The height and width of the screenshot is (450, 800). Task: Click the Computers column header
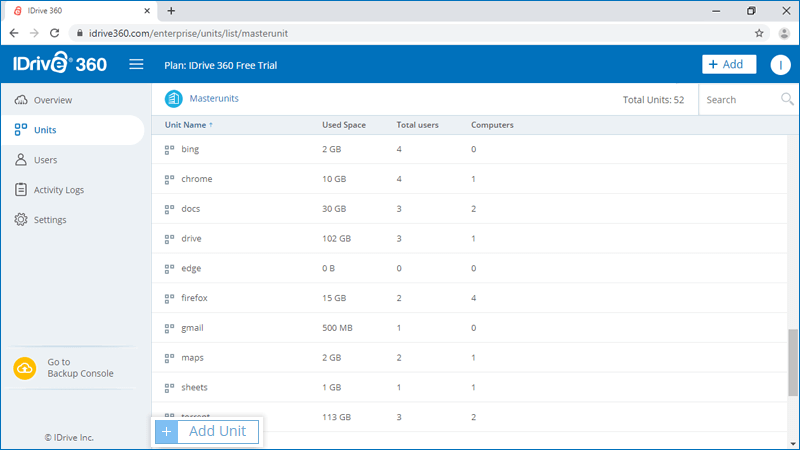click(492, 125)
